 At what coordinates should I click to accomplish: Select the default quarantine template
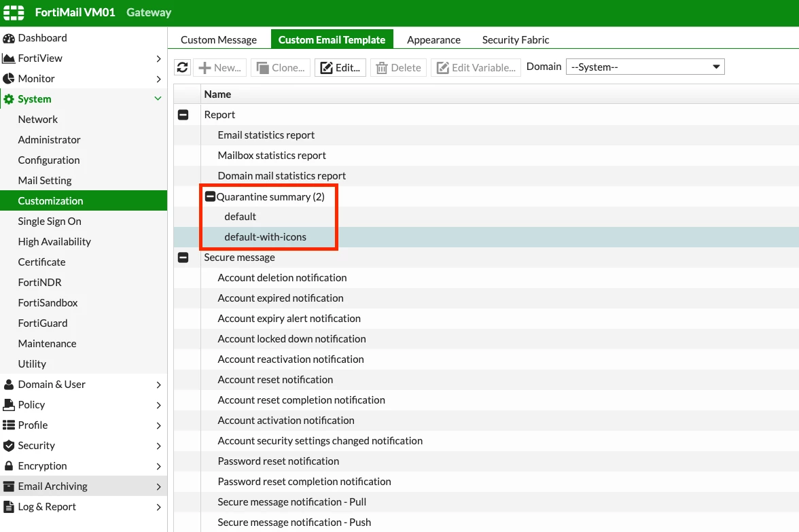pyautogui.click(x=486, y=217)
